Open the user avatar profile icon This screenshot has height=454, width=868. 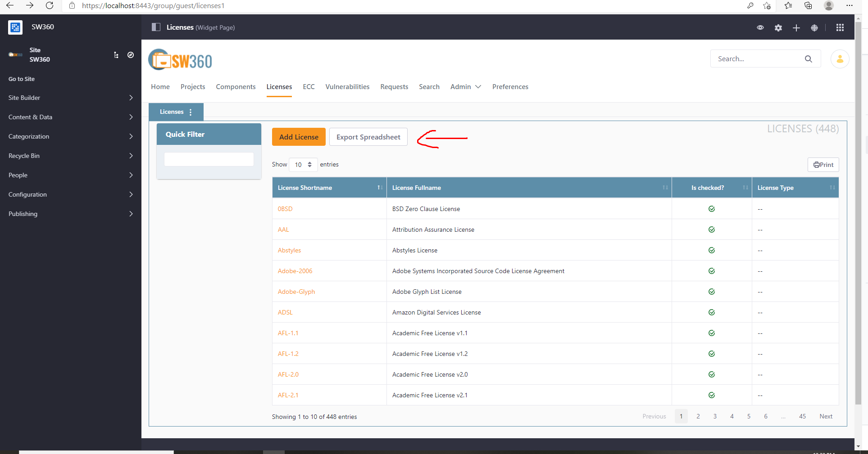(x=840, y=59)
